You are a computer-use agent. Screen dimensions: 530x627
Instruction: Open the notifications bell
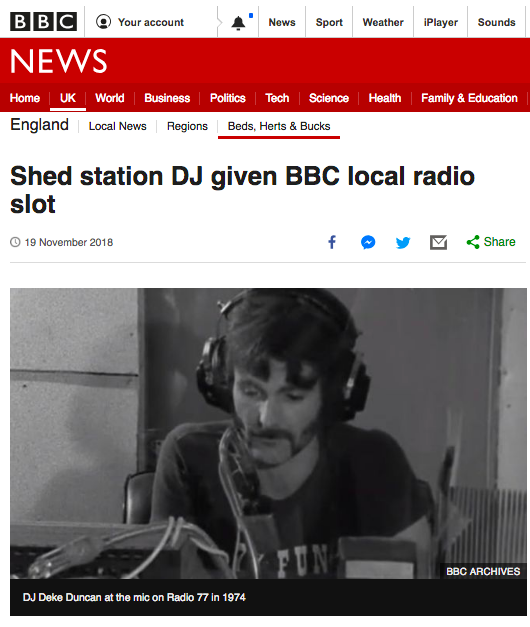[238, 23]
